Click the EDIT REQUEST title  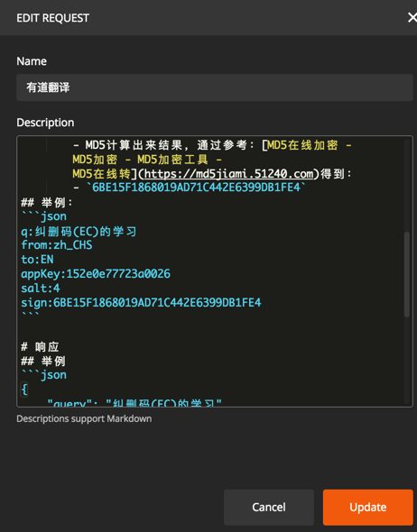tap(52, 18)
